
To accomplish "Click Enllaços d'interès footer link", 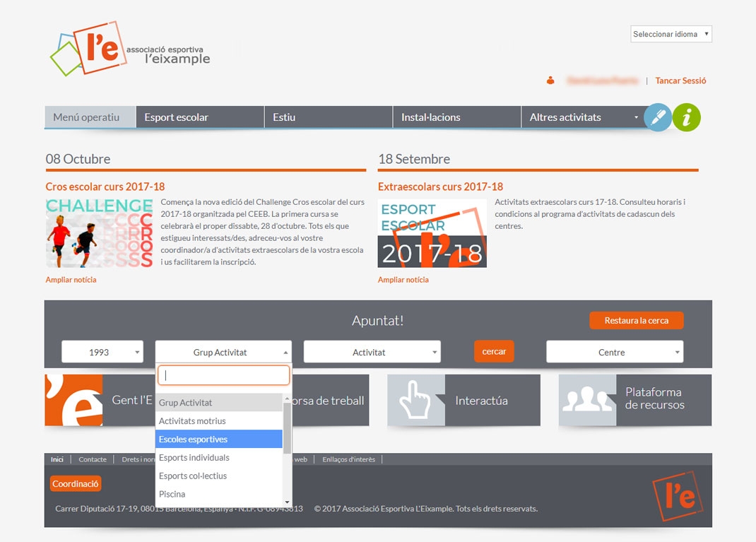I will coord(348,459).
